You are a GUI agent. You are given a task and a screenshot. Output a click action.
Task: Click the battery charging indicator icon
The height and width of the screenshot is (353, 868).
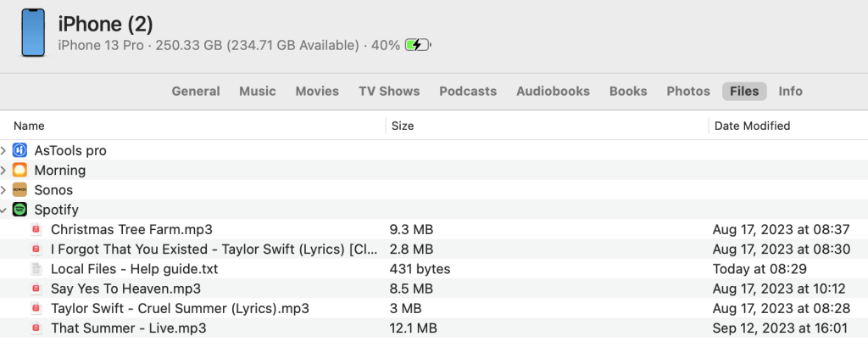(x=418, y=45)
